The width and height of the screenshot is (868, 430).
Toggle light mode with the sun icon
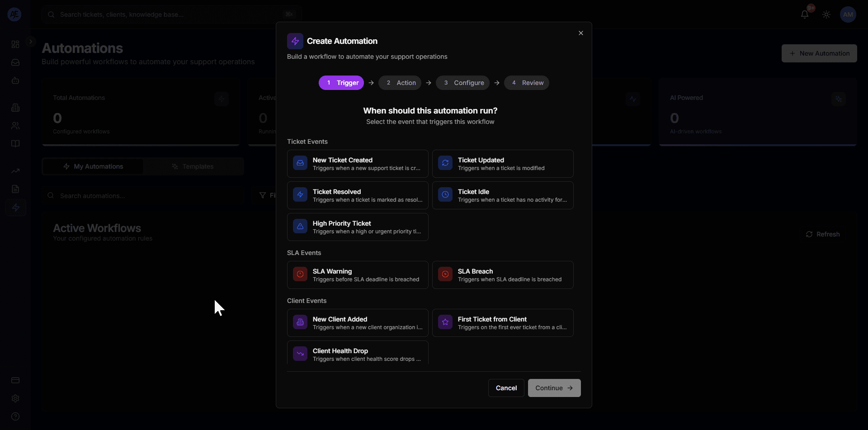point(826,14)
